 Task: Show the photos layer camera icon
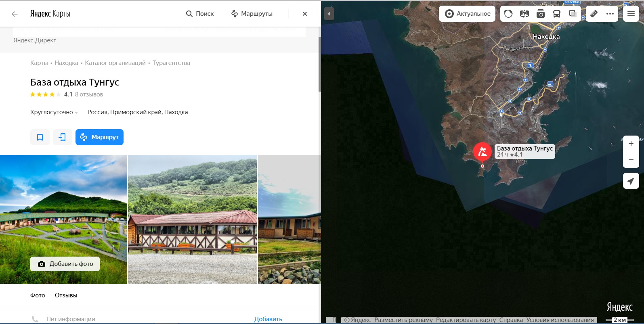tap(541, 14)
